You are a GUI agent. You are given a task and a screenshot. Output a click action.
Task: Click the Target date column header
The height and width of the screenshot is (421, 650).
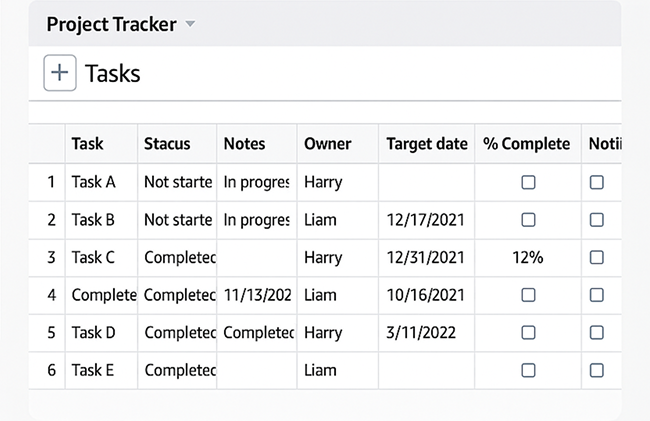coord(427,144)
